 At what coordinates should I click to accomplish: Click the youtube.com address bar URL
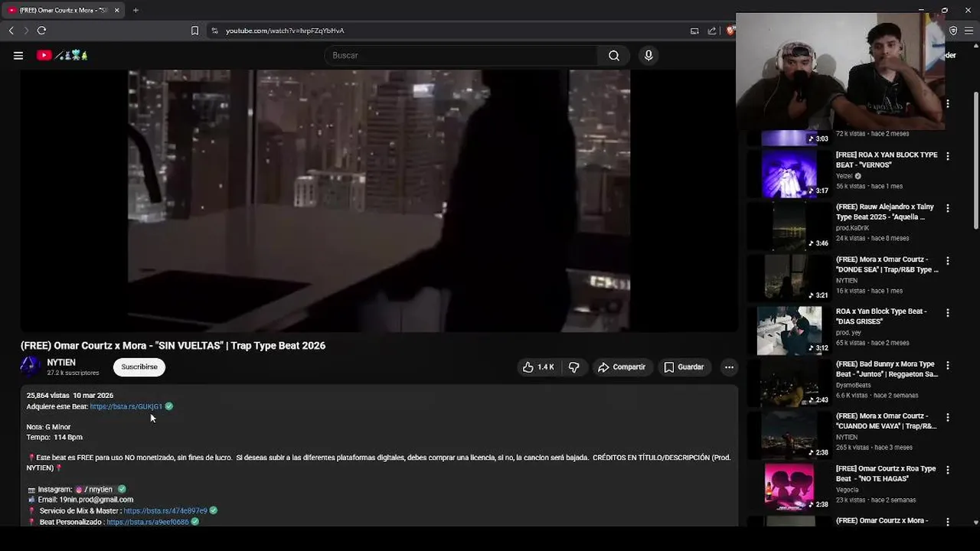point(285,31)
